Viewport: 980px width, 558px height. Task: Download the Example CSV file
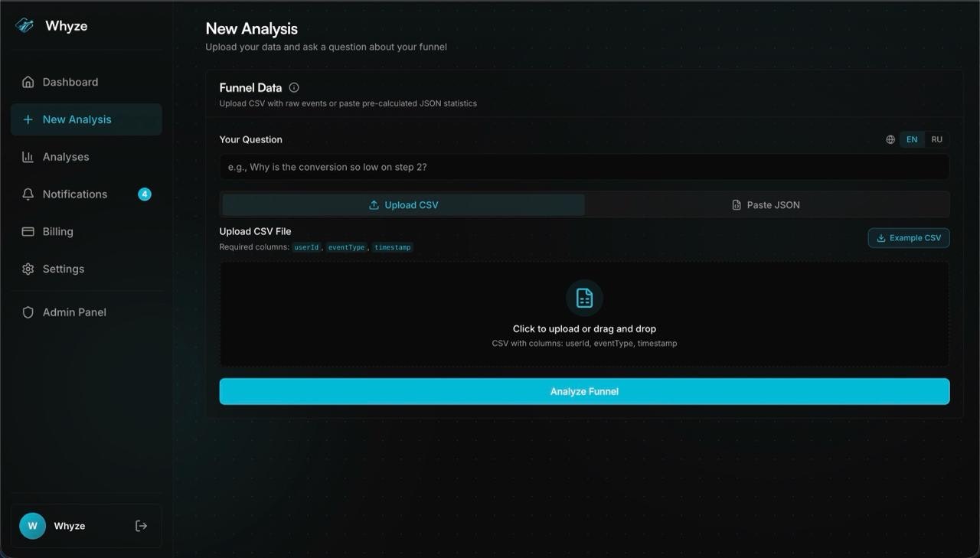(x=908, y=237)
